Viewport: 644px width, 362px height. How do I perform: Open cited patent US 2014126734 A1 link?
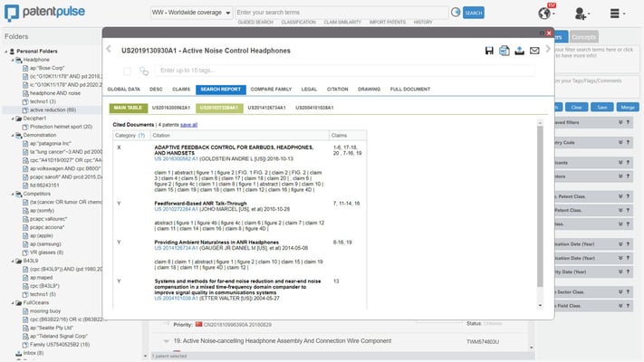click(x=177, y=248)
